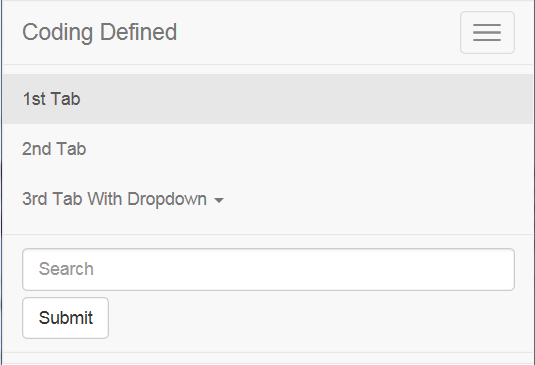Open the dropdown triangle next to Dropdown text
The height and width of the screenshot is (365, 535).
[219, 200]
